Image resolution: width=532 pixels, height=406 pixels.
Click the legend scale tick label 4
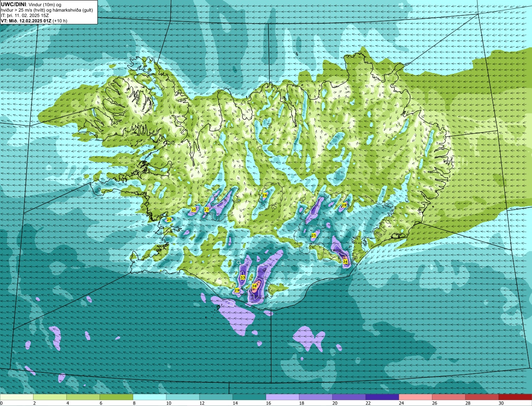[x=68, y=403]
